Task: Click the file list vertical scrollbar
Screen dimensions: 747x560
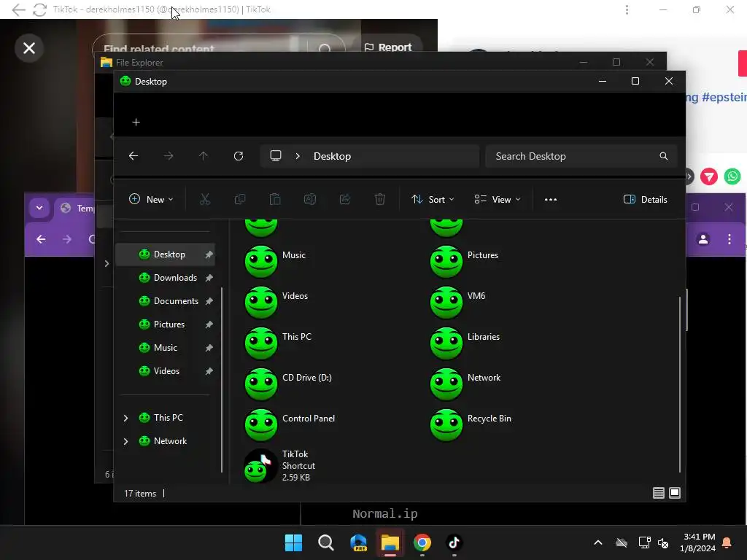Action: click(679, 384)
